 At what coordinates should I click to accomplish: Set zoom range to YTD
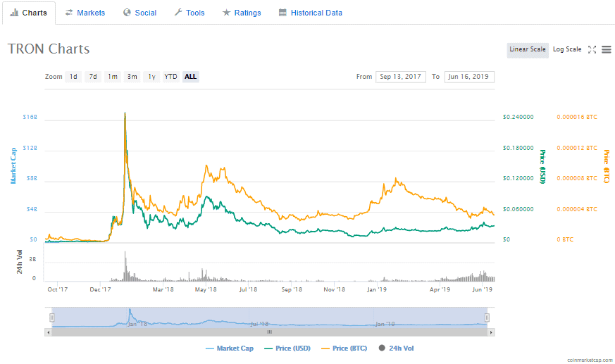coord(170,77)
